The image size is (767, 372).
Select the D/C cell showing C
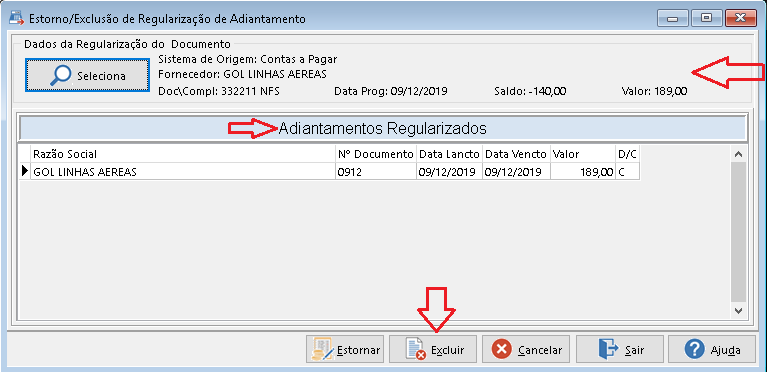click(x=628, y=172)
